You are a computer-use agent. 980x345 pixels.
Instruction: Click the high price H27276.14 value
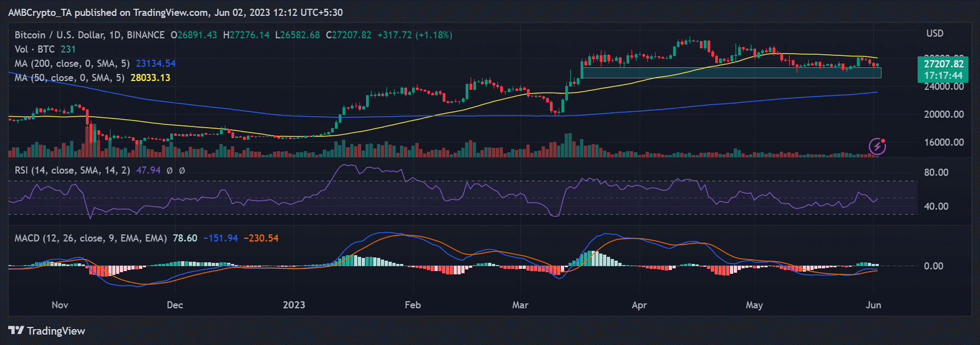[246, 35]
